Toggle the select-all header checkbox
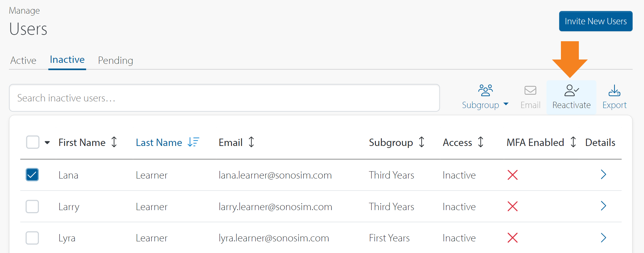This screenshot has width=644, height=253. (x=33, y=142)
